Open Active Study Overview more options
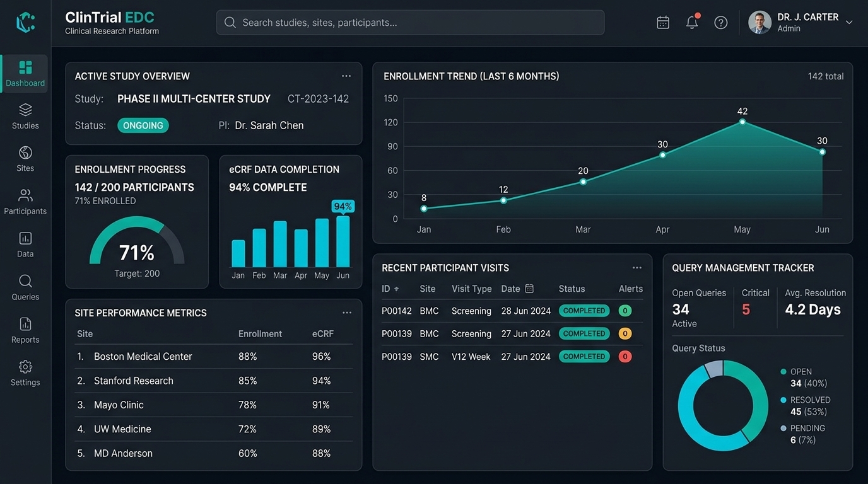 coord(346,76)
